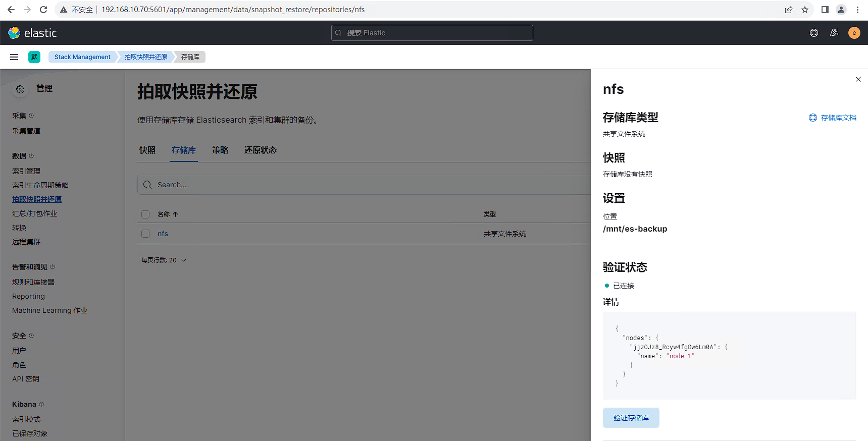868x441 pixels.
Task: Open API 密钥 in sidebar
Action: point(26,379)
